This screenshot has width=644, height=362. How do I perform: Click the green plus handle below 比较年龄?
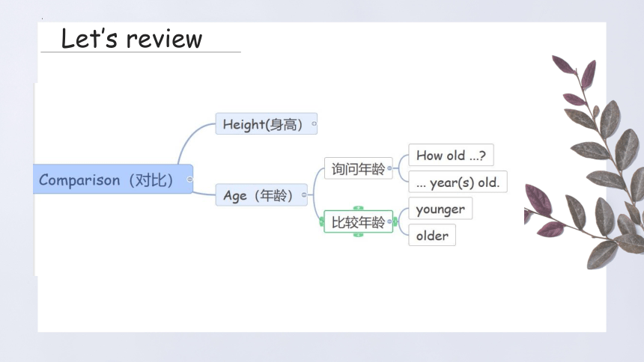click(358, 235)
